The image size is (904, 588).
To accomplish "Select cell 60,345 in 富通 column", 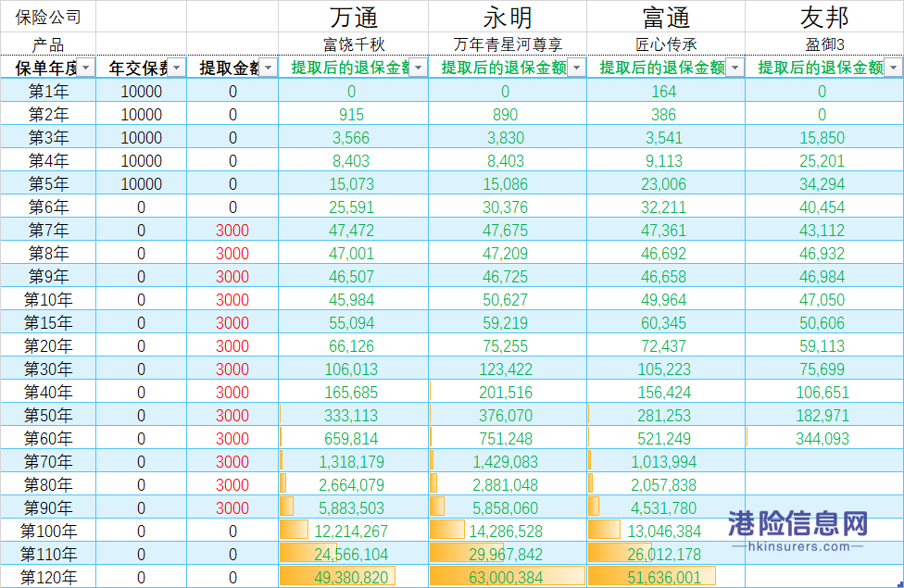I will [666, 322].
